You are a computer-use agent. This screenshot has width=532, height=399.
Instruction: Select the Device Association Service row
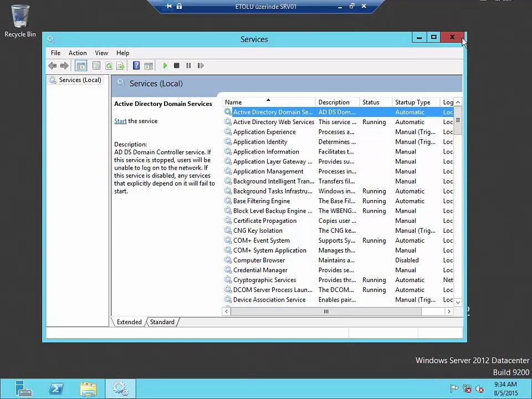click(338, 300)
